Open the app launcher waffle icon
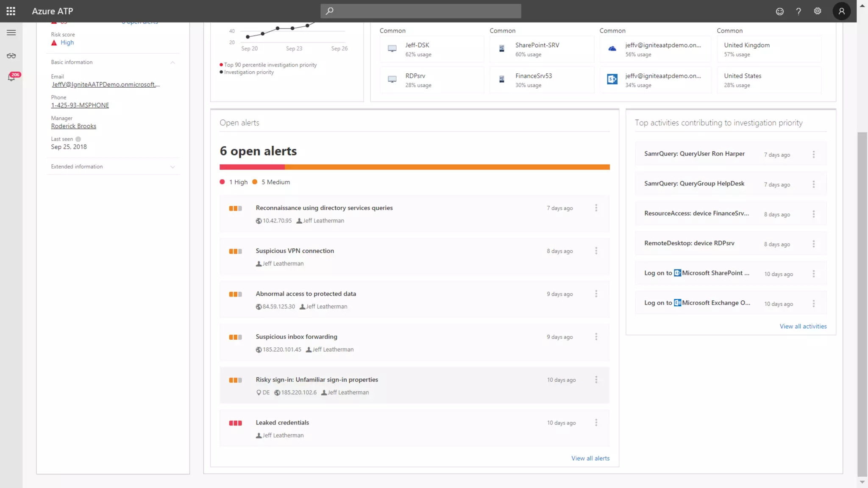The width and height of the screenshot is (868, 488). pos(11,11)
